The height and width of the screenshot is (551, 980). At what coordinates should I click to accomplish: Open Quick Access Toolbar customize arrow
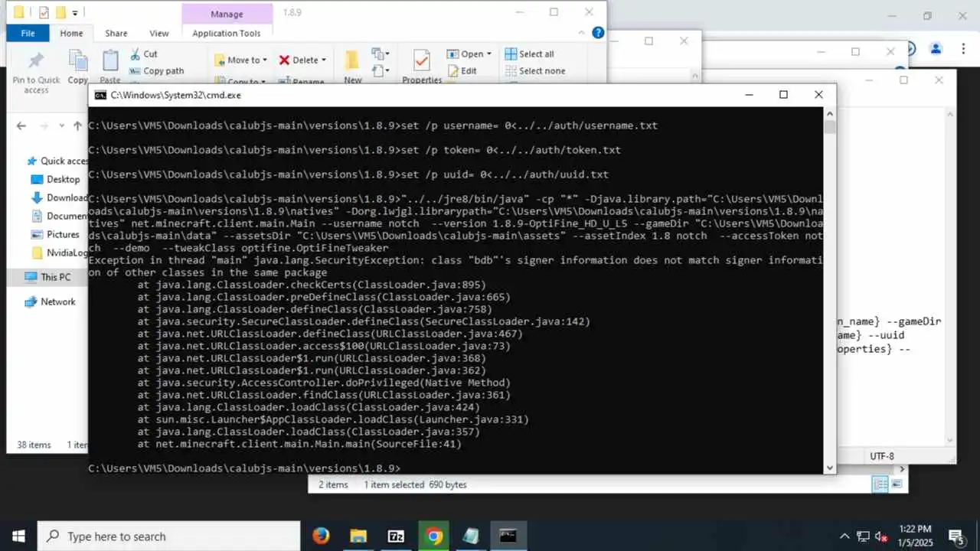point(74,13)
